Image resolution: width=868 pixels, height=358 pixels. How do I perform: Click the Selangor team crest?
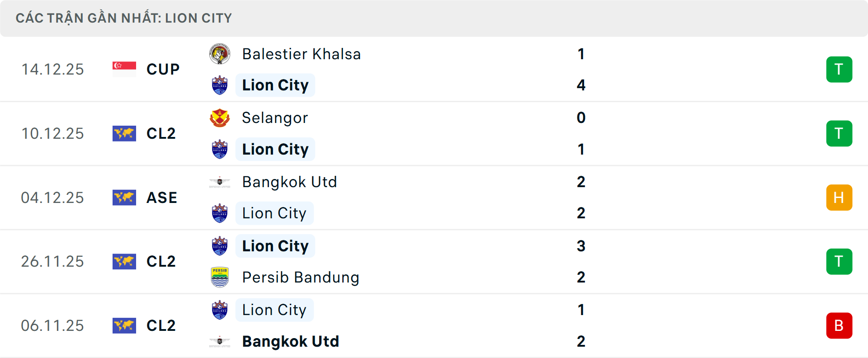[220, 118]
